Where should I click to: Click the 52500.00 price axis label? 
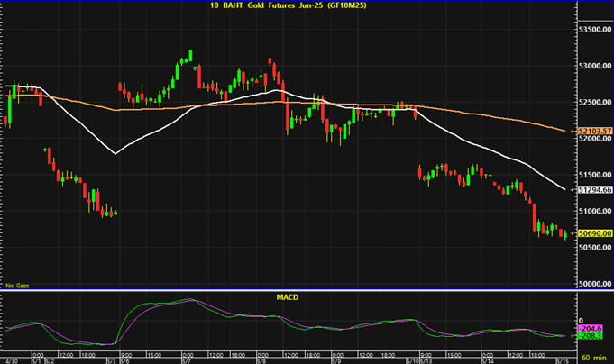(x=595, y=103)
